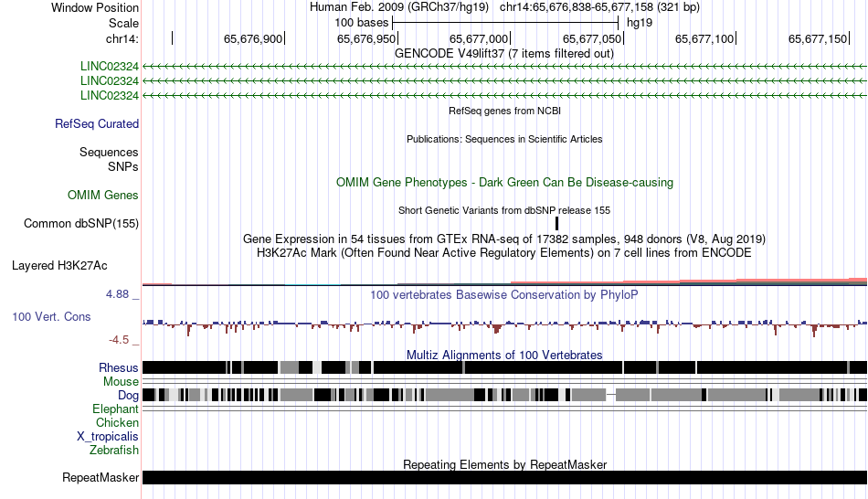The height and width of the screenshot is (499, 868).
Task: Click the 100 vertebrates PhyloP conservation title
Action: coord(504,294)
